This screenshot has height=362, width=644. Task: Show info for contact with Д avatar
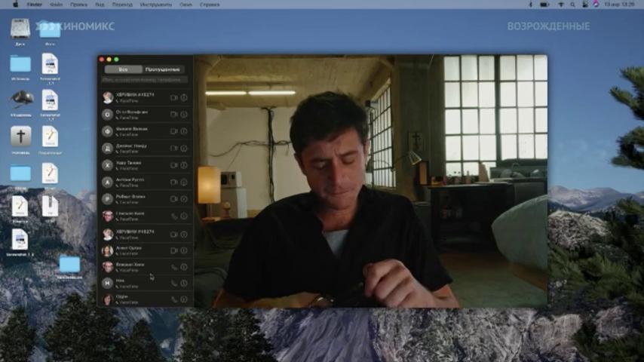(184, 149)
